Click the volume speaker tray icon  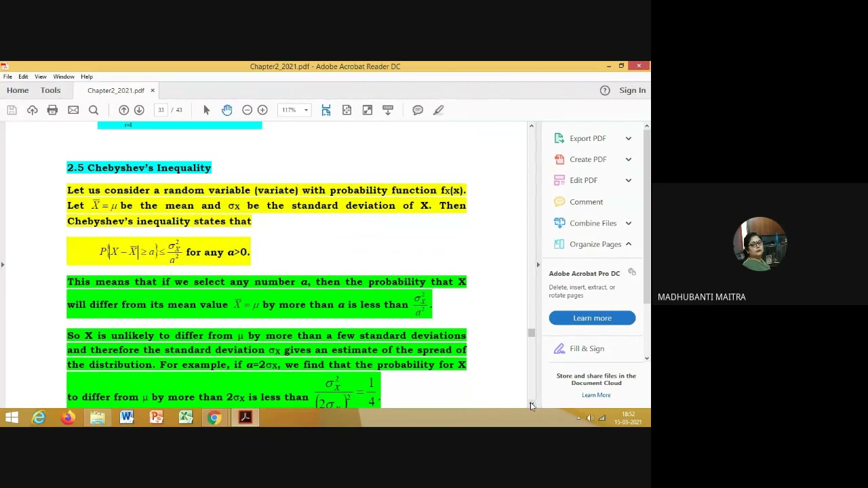pyautogui.click(x=589, y=418)
